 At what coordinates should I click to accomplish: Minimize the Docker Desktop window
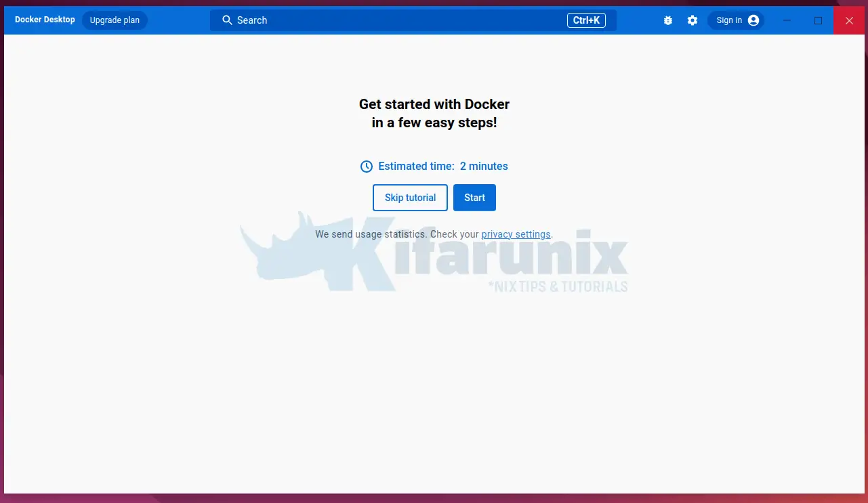coord(787,20)
